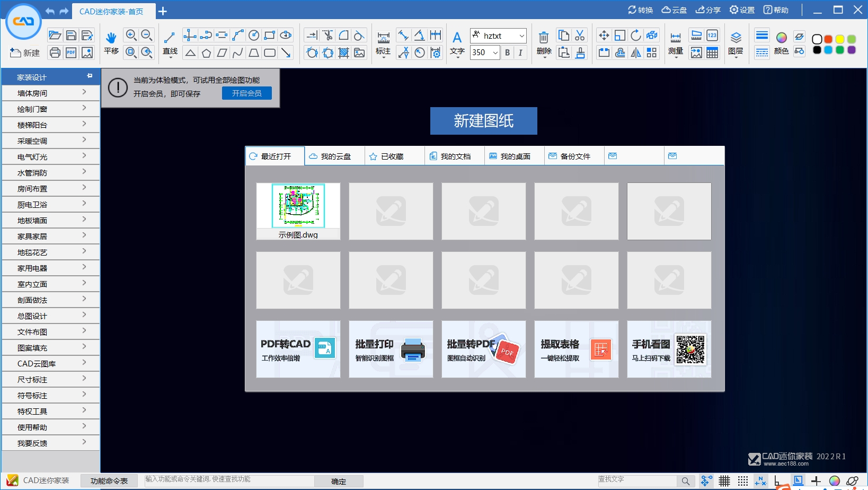Pick the yellow color swatch

[x=839, y=39]
